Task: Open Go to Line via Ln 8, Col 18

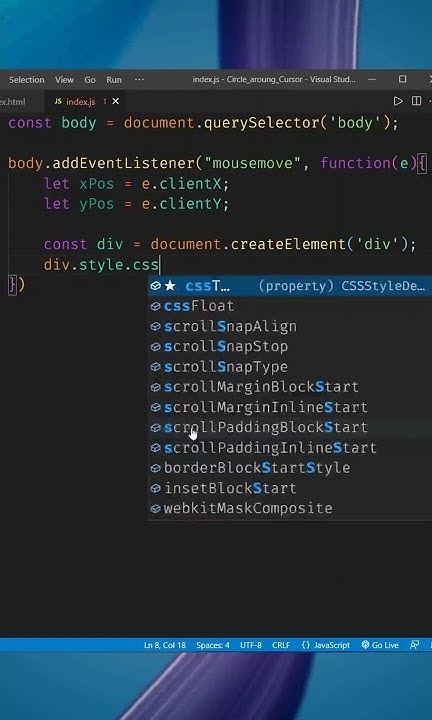Action: tap(165, 645)
